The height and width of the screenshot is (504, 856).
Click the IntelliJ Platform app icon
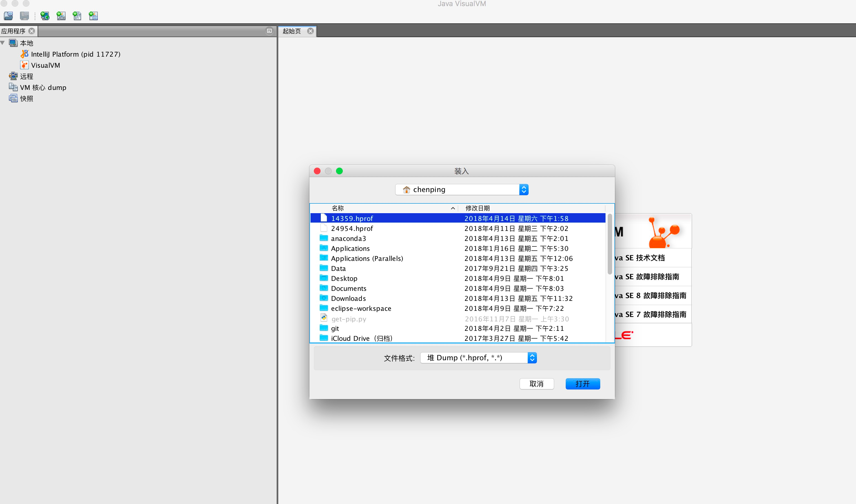pyautogui.click(x=24, y=54)
